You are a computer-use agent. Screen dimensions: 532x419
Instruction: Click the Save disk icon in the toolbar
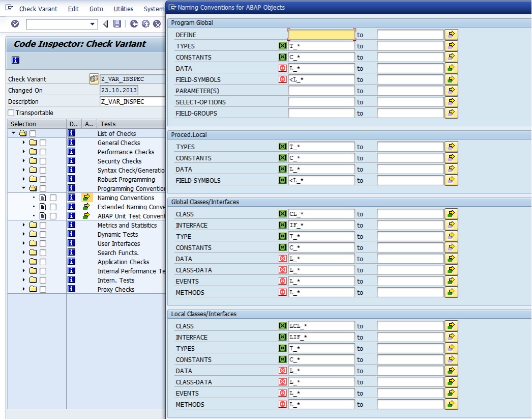(117, 24)
